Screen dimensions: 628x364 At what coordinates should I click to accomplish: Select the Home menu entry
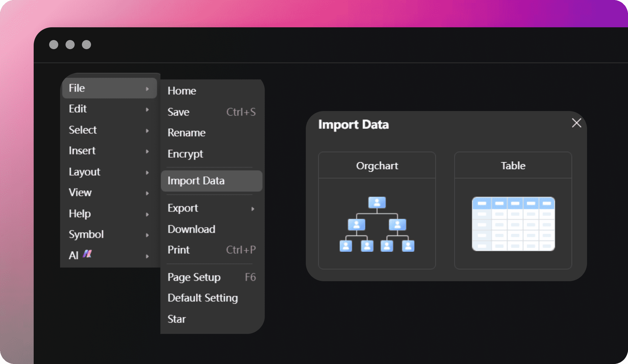[182, 91]
